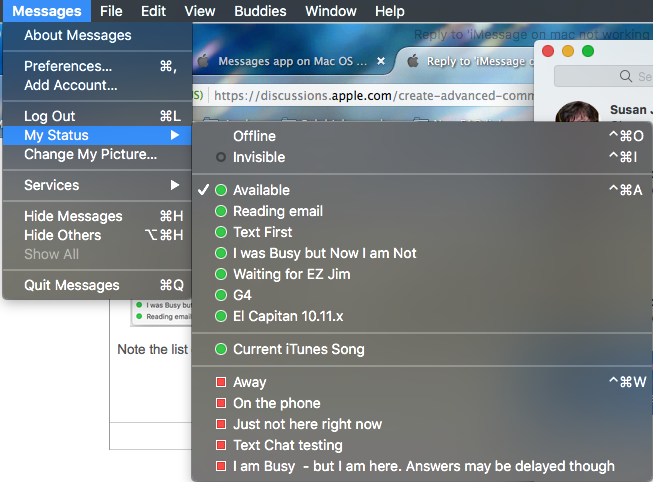Choose Hide Messages

click(97, 216)
